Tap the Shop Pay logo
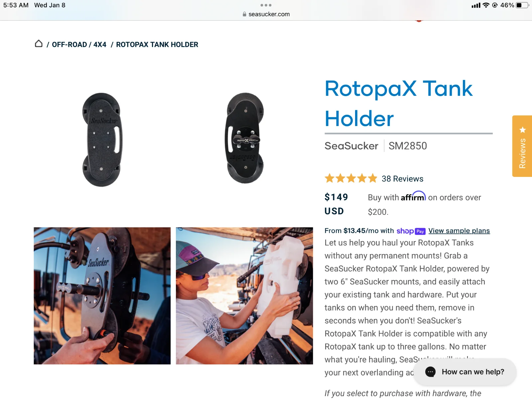532x399 pixels. click(411, 231)
